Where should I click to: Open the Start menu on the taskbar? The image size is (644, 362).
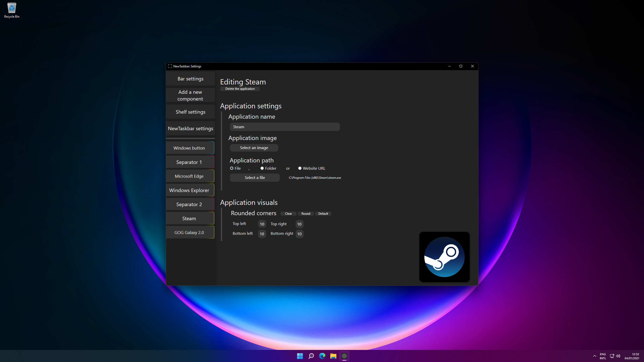[300, 356]
